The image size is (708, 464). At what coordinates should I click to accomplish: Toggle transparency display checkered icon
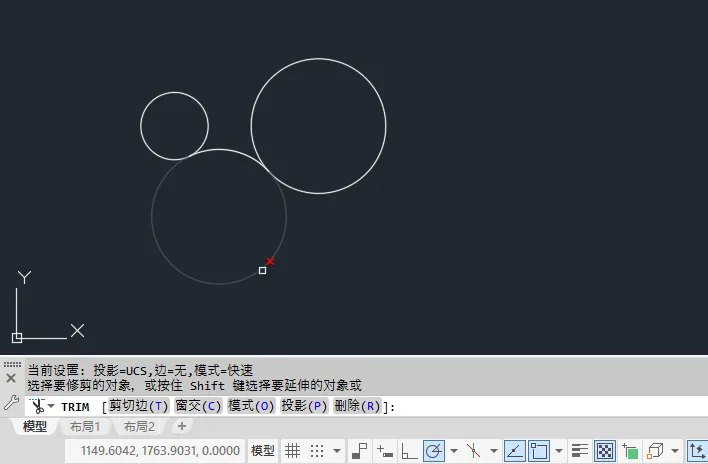[x=605, y=450]
